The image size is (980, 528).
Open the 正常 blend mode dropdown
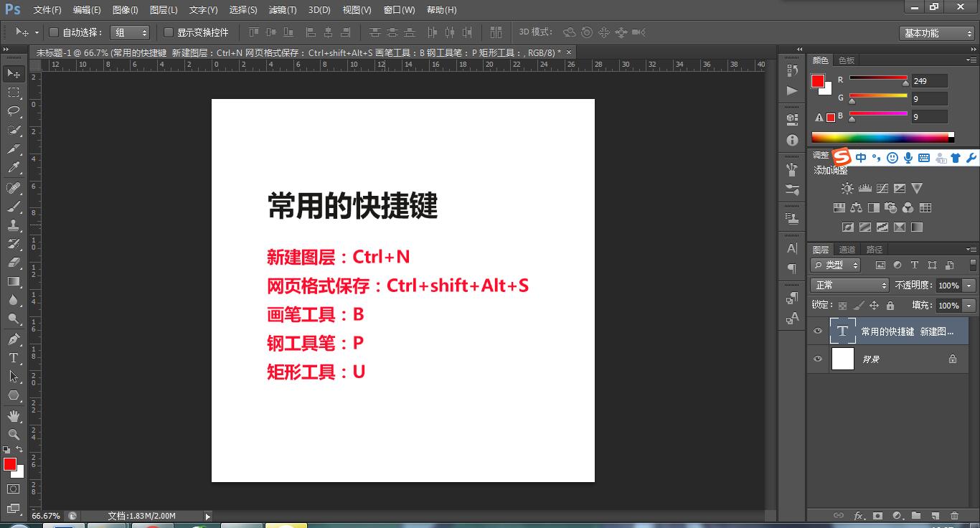(849, 286)
